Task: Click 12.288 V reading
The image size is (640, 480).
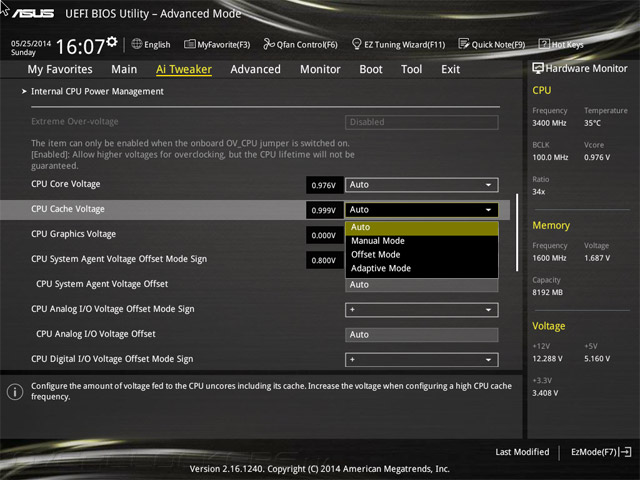Action: pyautogui.click(x=547, y=358)
